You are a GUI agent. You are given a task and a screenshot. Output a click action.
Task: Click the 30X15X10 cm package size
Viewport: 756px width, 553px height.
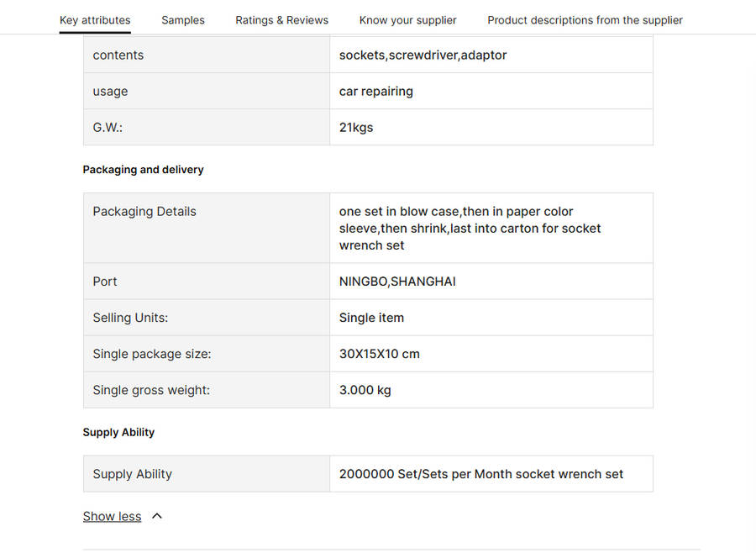tap(379, 354)
